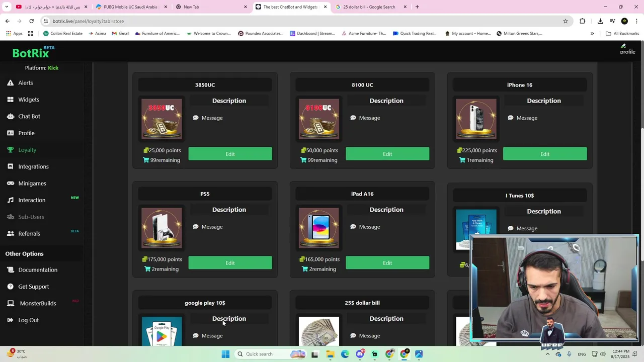Open browser extensions puzzle icon
This screenshot has width=644, height=362.
pos(582,21)
